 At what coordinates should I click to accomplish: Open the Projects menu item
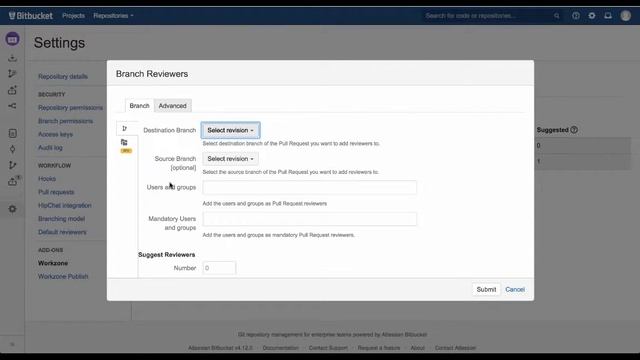pos(73,16)
